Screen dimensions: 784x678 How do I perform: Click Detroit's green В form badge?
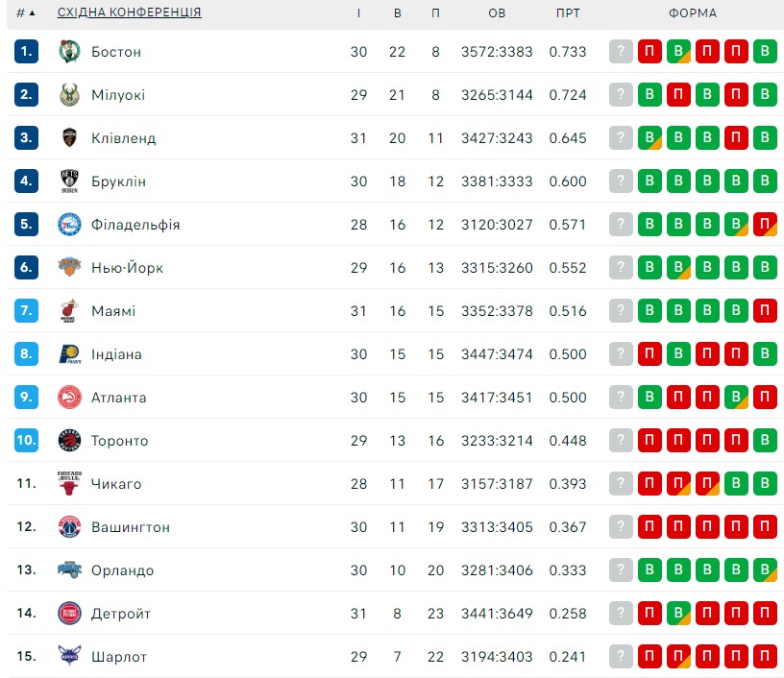coord(678,613)
